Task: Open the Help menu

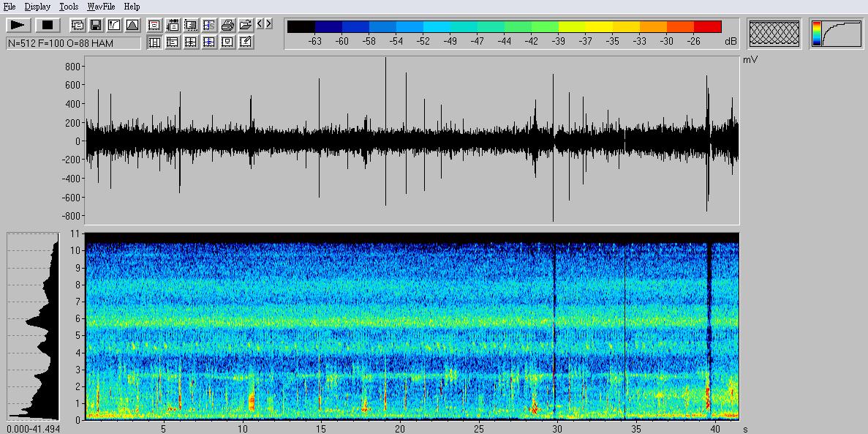Action: tap(132, 7)
